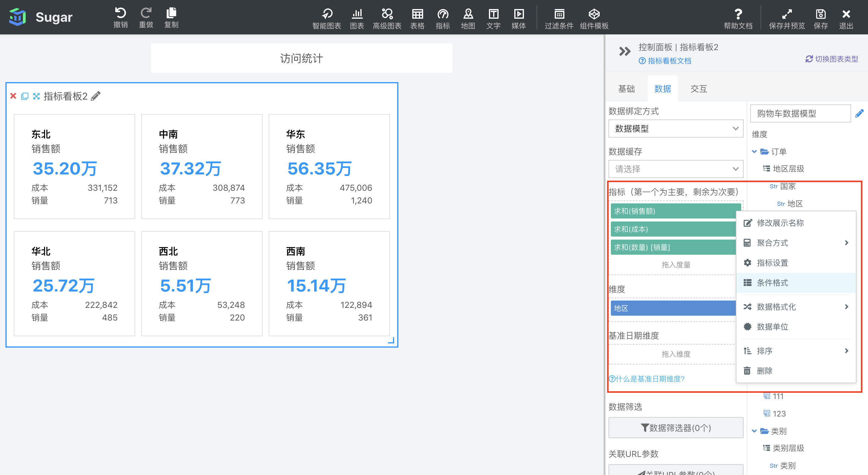Expand the 数据格式化 submenu

click(x=796, y=307)
